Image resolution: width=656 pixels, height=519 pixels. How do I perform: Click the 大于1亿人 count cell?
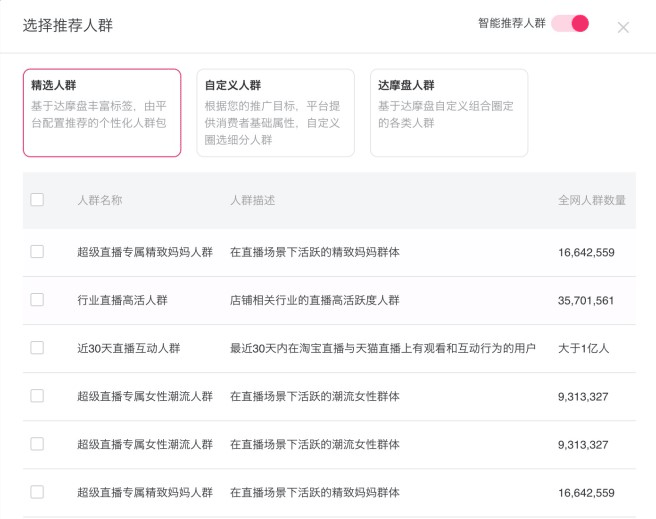584,348
